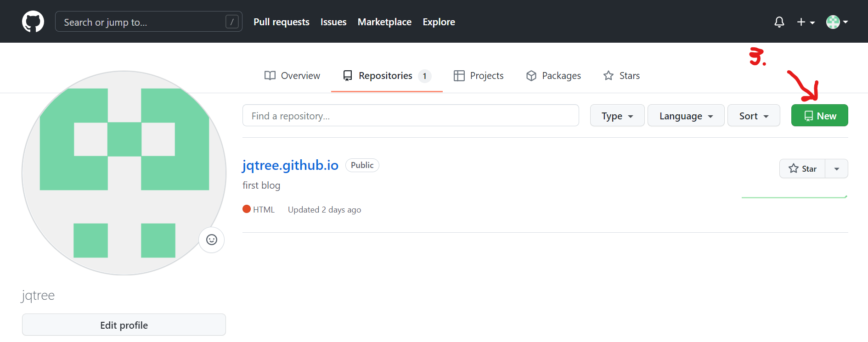868x342 pixels.
Task: Expand the dropdown beside the Star button
Action: point(837,168)
